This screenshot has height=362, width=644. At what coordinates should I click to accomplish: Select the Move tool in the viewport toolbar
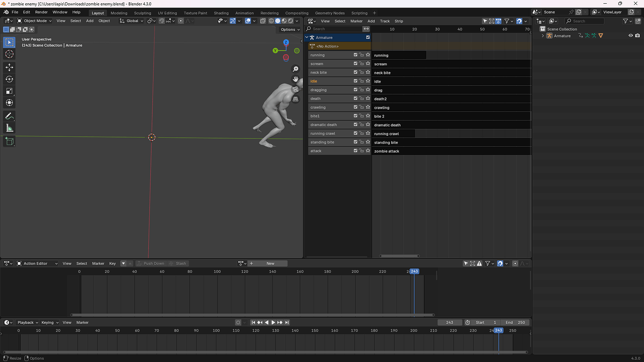(9, 67)
